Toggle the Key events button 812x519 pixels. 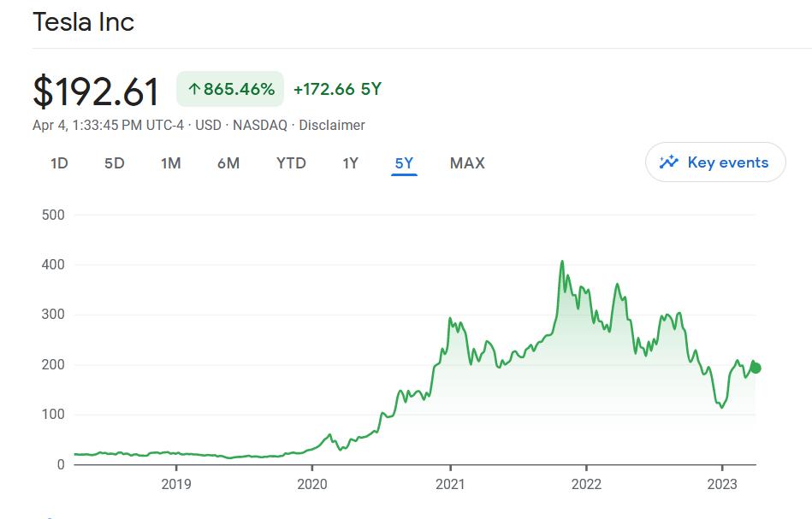[715, 162]
